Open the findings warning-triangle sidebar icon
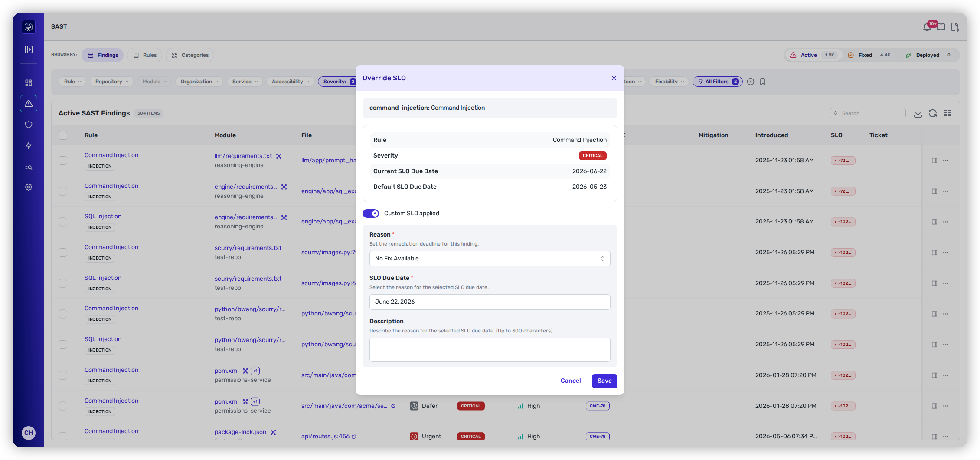The width and height of the screenshot is (980, 460). pyautogui.click(x=29, y=104)
